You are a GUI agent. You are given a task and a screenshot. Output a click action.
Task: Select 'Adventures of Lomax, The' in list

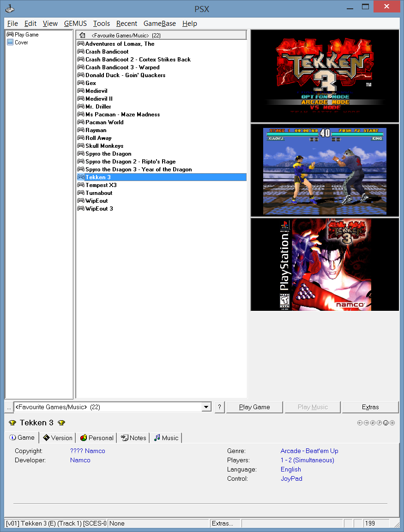(162, 44)
